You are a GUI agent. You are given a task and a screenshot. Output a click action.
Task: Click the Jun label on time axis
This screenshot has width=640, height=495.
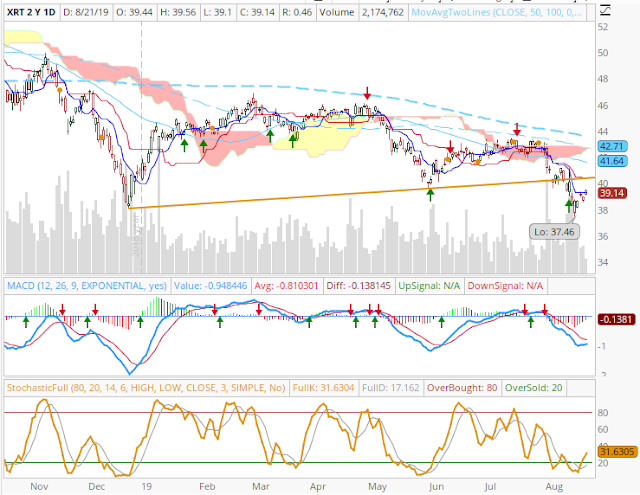pyautogui.click(x=436, y=486)
